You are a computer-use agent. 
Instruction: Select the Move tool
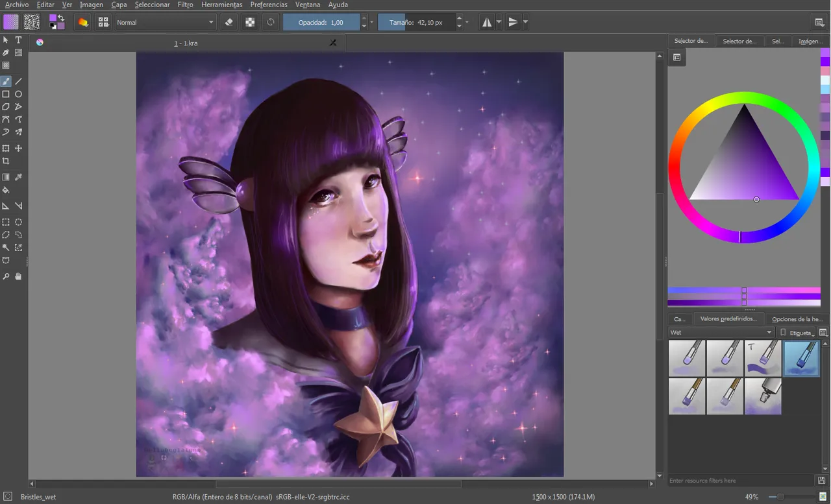pos(19,149)
